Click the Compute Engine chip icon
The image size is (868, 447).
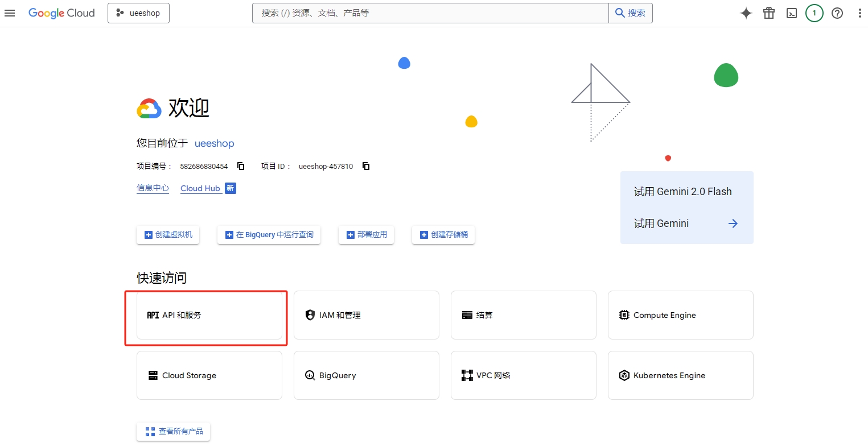click(x=624, y=315)
